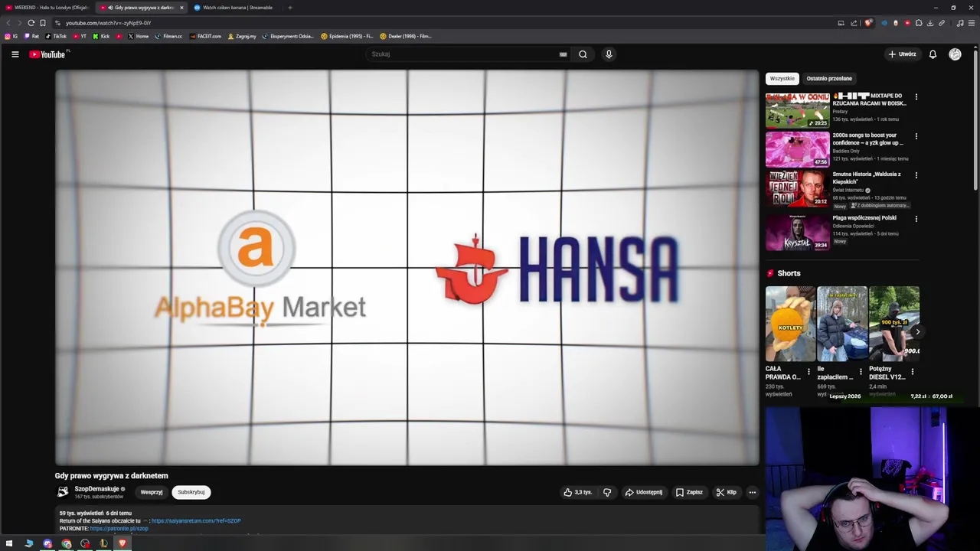Image resolution: width=980 pixels, height=551 pixels.
Task: Click the video player showing AlphaBay and Hansa
Action: pyautogui.click(x=407, y=268)
